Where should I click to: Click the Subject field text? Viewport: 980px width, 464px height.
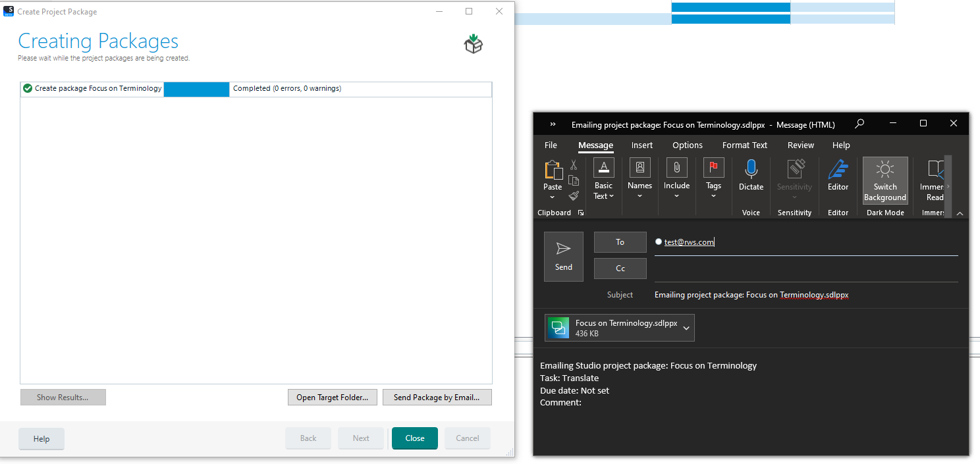(751, 295)
